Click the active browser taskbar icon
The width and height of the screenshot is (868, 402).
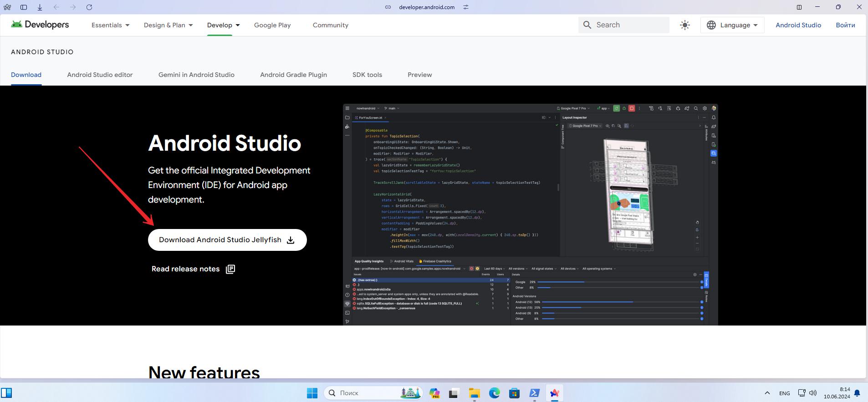[x=554, y=393]
